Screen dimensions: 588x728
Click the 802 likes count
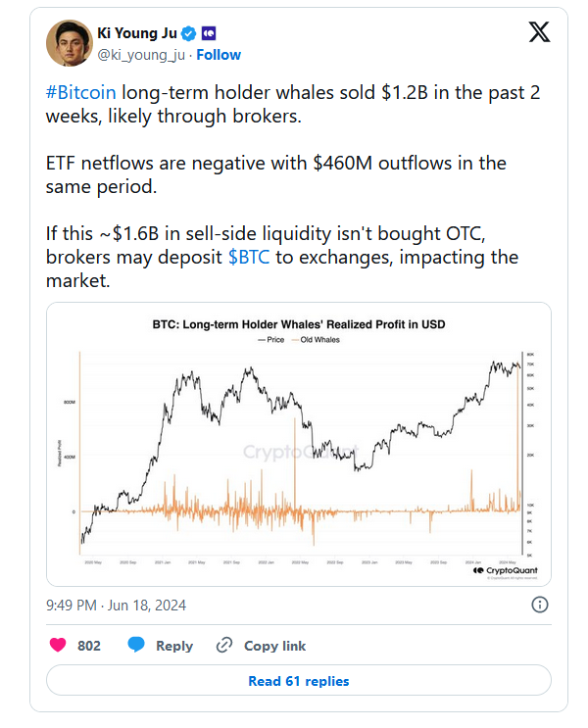(89, 646)
